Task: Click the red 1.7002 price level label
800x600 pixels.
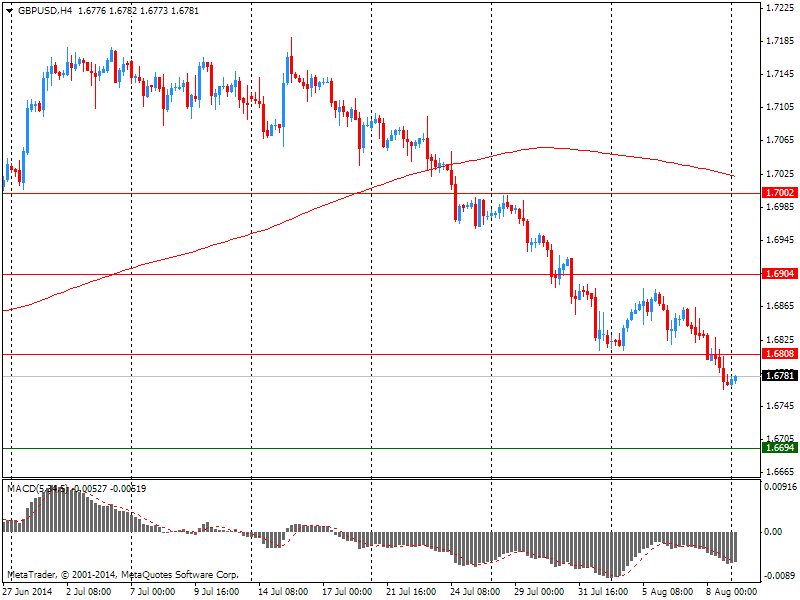Action: (x=780, y=192)
